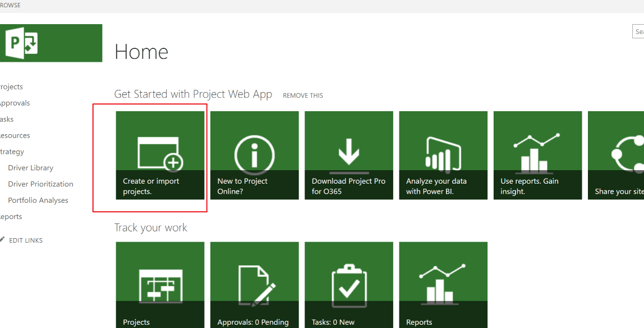
Task: Open Analyze your data with Power BI tile
Action: tap(443, 156)
